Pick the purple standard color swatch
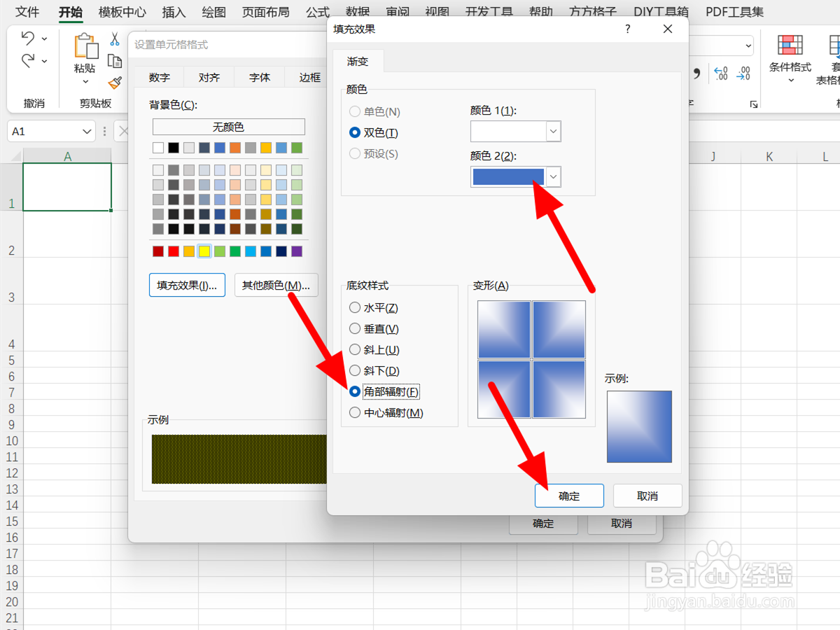 click(x=297, y=251)
